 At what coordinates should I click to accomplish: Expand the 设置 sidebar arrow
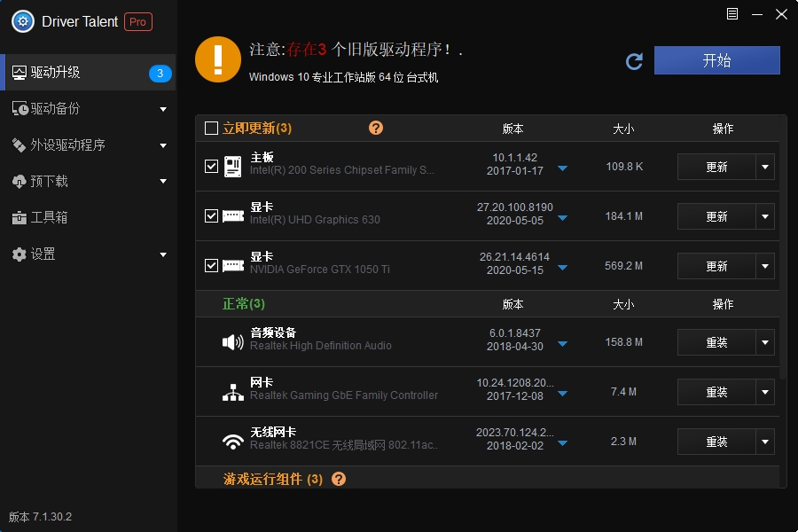pos(163,254)
